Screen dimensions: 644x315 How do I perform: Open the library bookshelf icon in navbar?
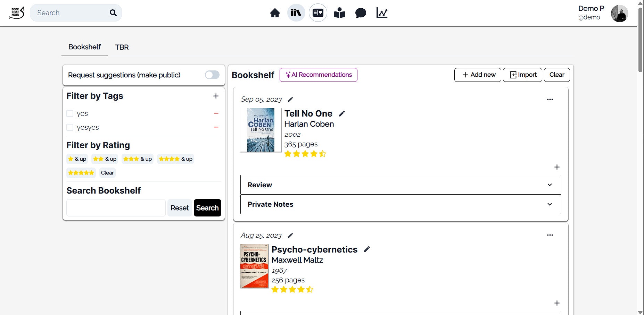[x=296, y=13]
